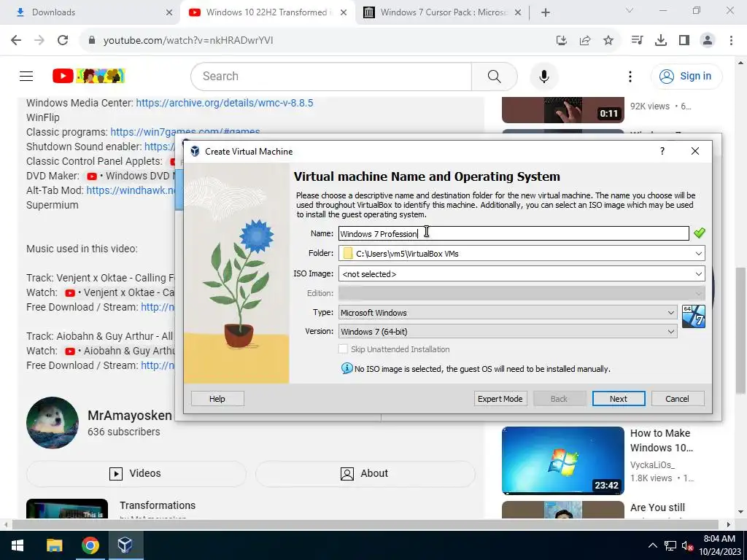Open MrAmayosken channel avatar
The height and width of the screenshot is (560, 747).
(53, 423)
